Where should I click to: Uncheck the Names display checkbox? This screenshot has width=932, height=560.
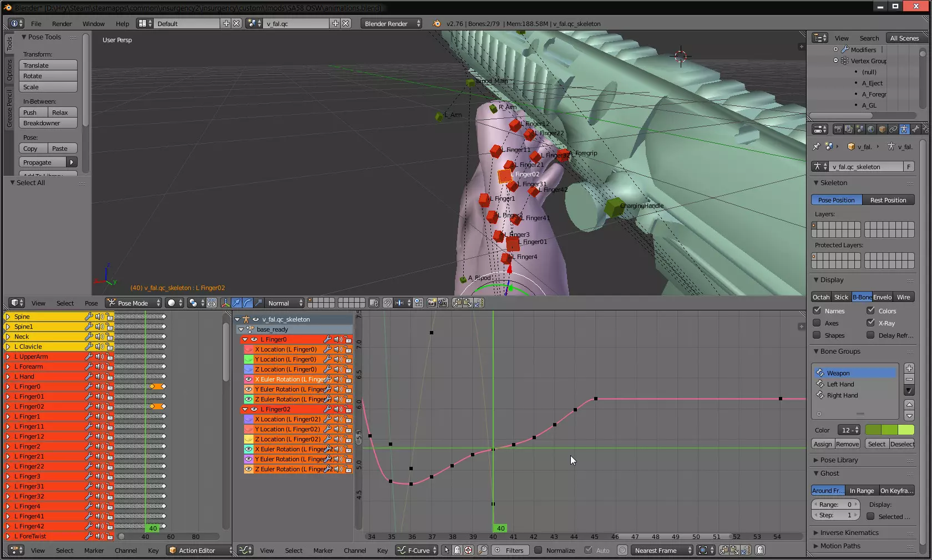point(817,311)
